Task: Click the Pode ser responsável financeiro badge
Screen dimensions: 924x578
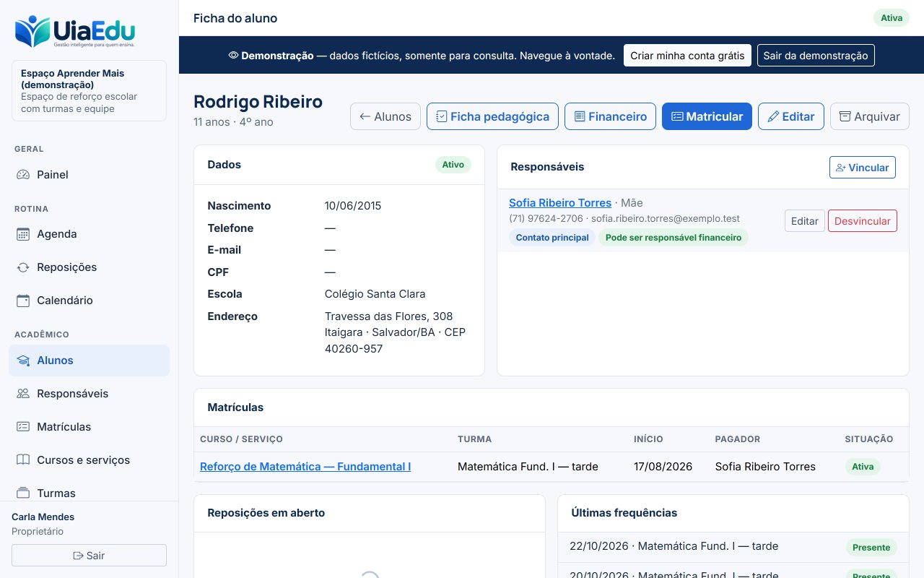Action: [x=674, y=238]
